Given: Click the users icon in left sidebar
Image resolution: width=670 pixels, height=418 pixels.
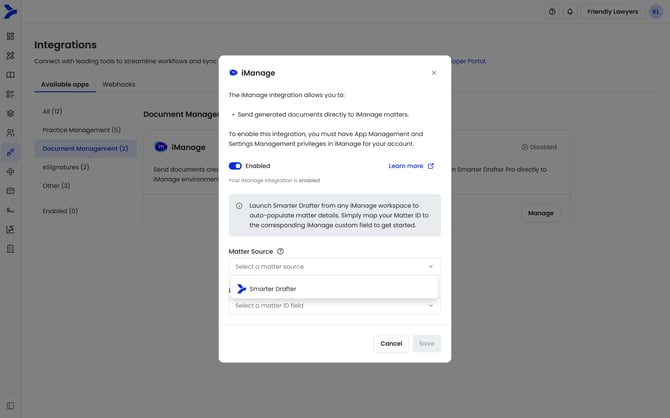Looking at the screenshot, I should [x=11, y=132].
